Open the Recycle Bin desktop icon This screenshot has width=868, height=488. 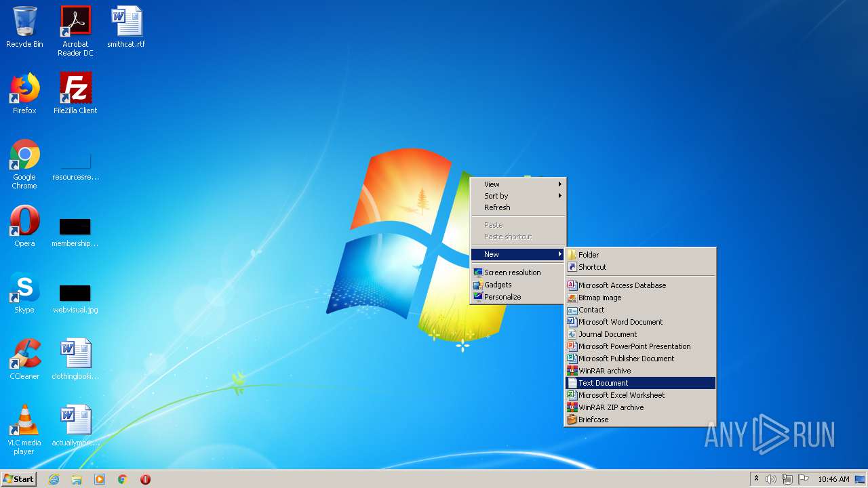(x=24, y=28)
